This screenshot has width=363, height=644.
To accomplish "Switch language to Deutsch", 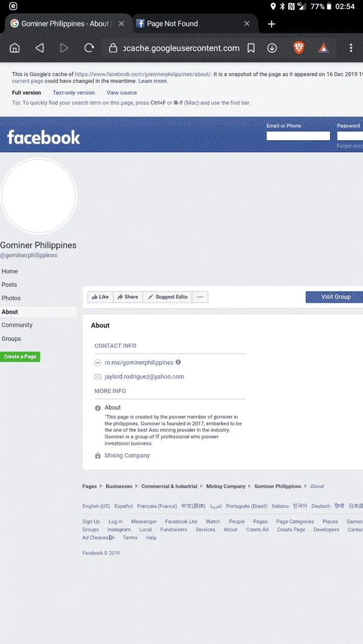I will click(x=321, y=506).
